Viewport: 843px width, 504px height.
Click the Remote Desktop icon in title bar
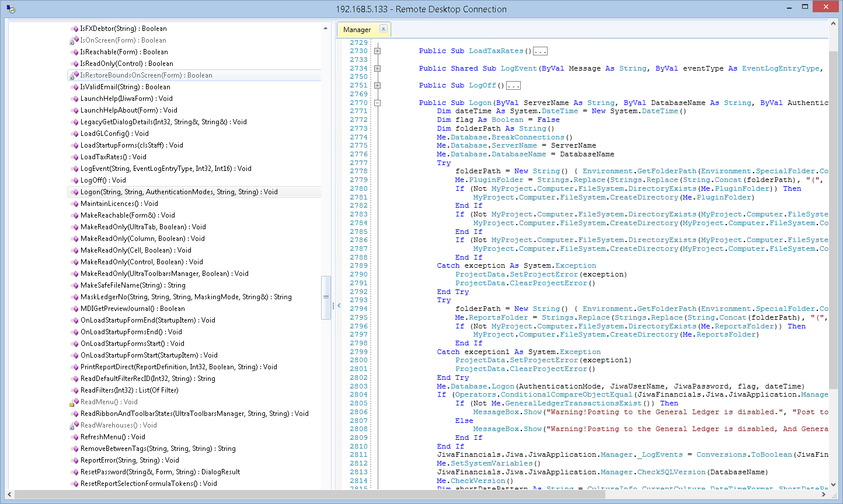(10, 9)
